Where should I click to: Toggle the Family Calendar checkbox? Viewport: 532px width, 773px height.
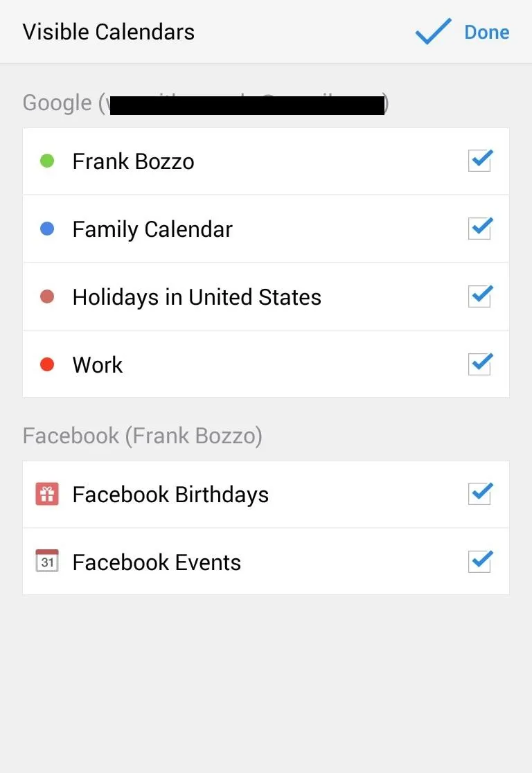tap(480, 229)
